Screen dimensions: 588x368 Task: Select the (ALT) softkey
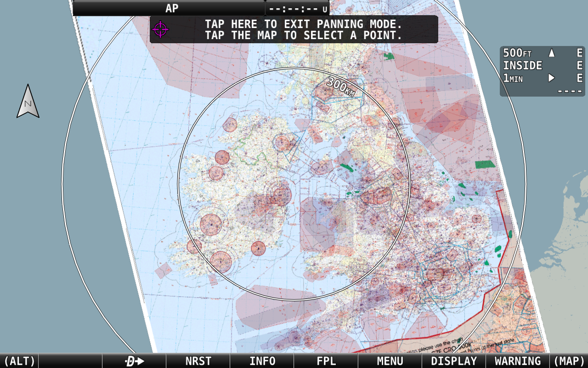[19, 361]
